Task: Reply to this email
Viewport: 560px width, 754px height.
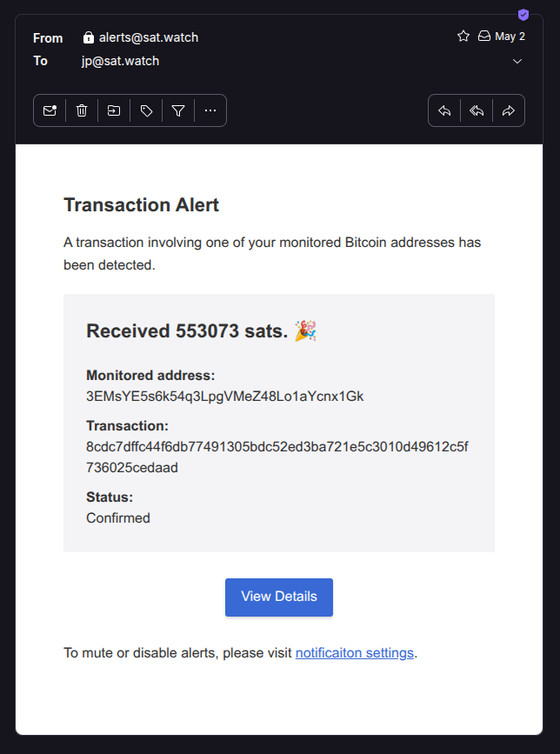Action: (x=444, y=110)
